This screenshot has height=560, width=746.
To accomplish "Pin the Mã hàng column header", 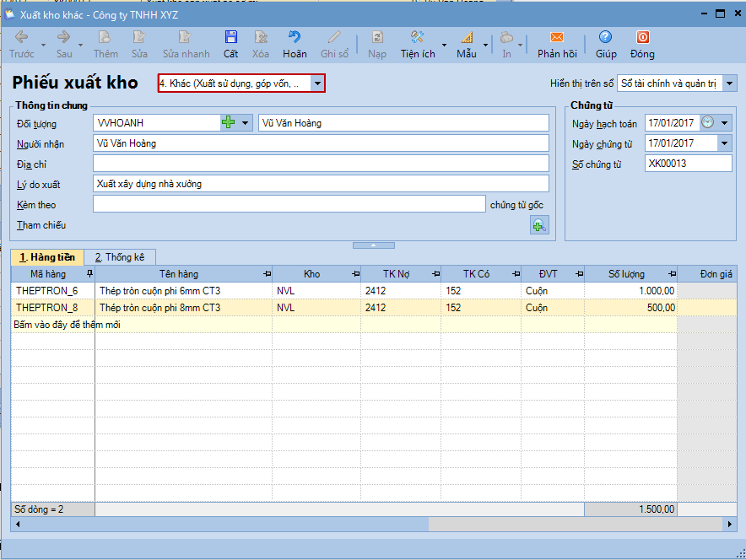I will click(89, 274).
